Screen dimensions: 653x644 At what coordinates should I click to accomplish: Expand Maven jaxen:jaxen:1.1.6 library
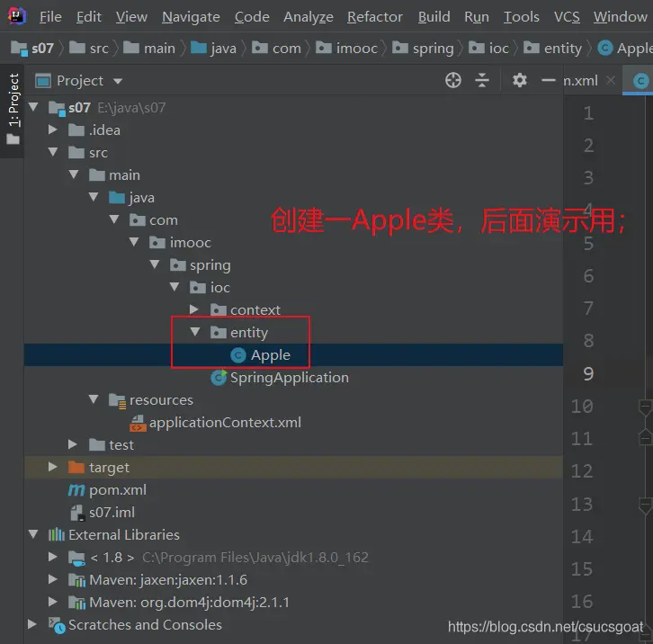coord(53,579)
